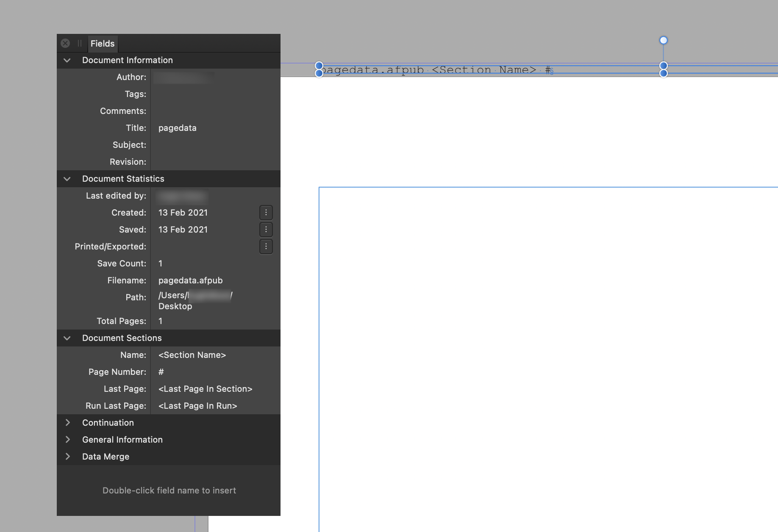Open date format options for Created
Screen dimensions: 778x532
[x=266, y=213]
